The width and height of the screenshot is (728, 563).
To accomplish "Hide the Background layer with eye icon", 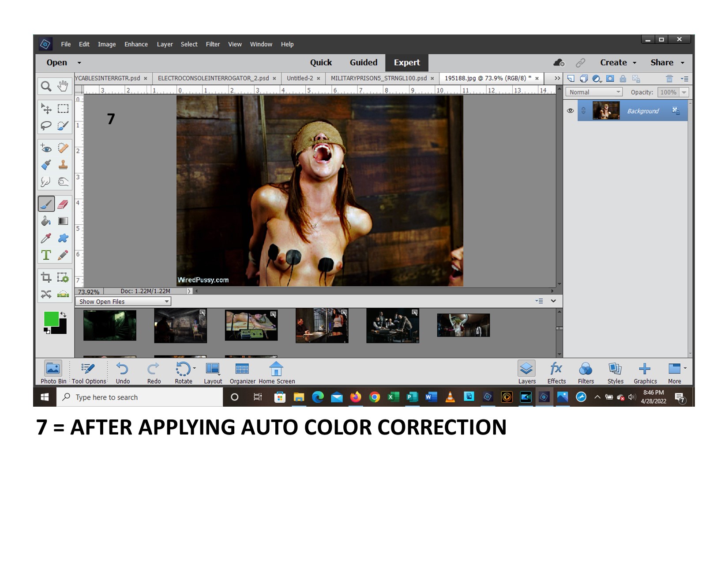I will click(570, 111).
